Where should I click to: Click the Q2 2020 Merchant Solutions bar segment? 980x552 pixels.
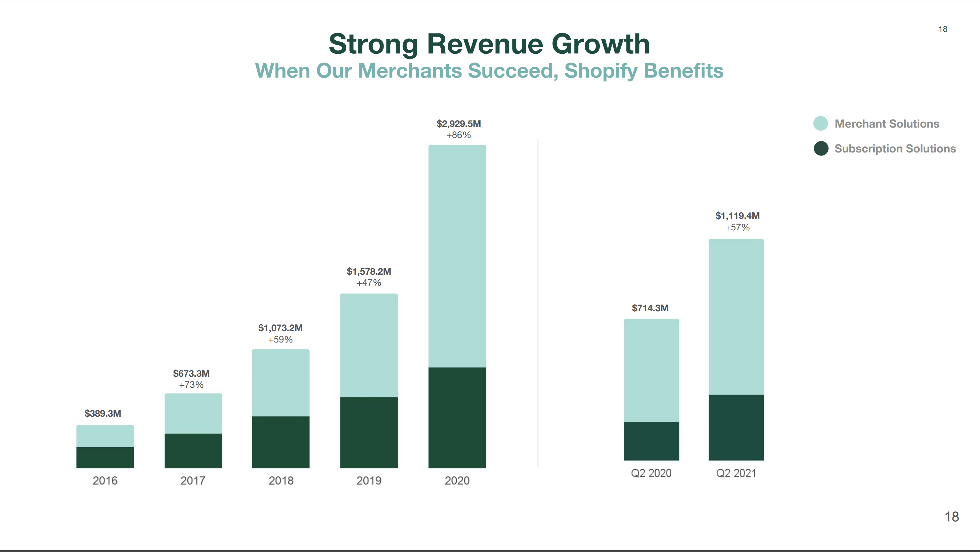(x=651, y=371)
